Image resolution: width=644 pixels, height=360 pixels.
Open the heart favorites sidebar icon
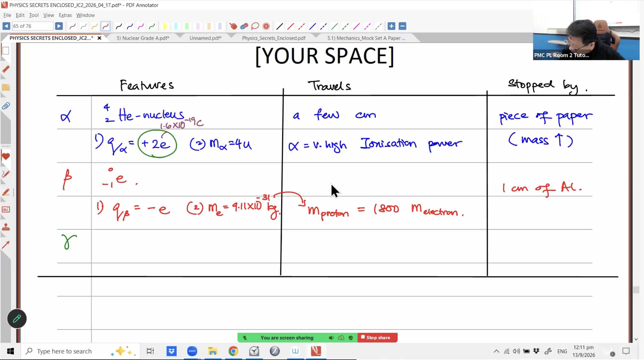tap(6, 157)
